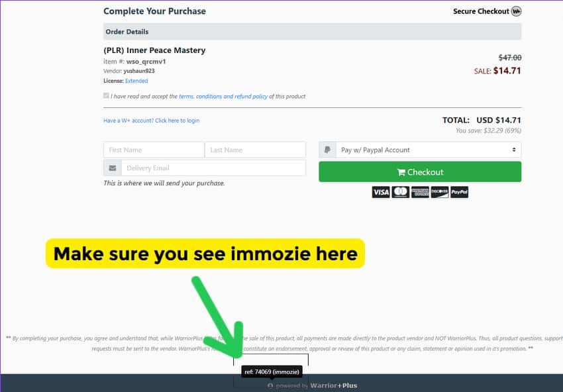
Task: Click the 'You save: $32.29 (69%)' text
Action: tap(488, 130)
